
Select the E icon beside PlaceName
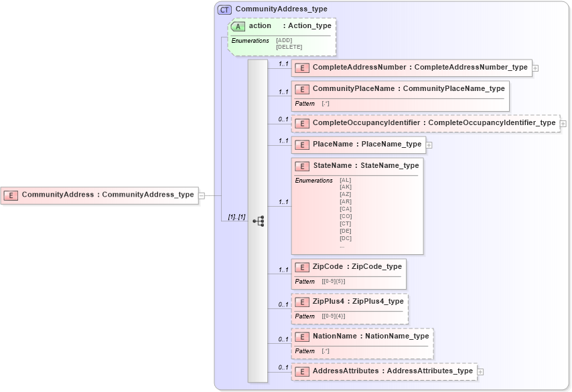pos(301,144)
